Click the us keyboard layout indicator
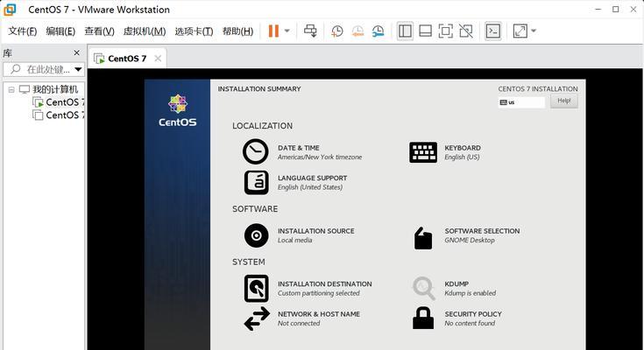This screenshot has height=350, width=644. (x=521, y=102)
